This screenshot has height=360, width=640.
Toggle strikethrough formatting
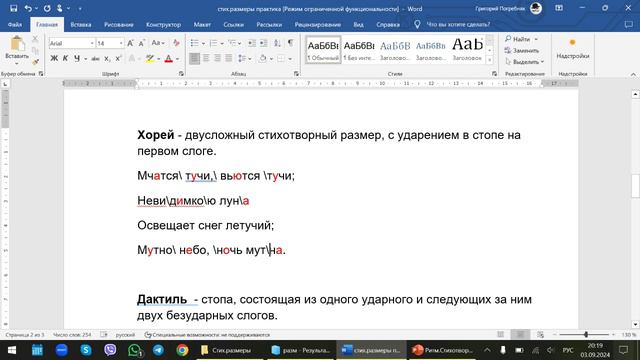click(x=96, y=59)
